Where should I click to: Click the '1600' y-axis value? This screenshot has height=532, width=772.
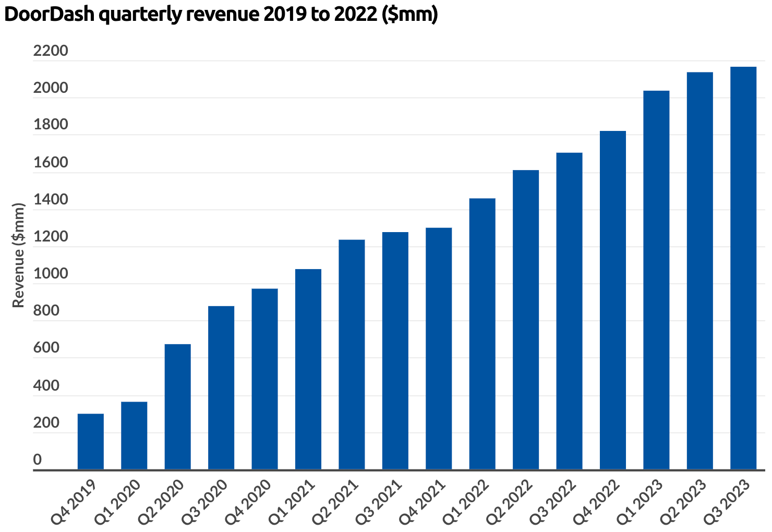tap(51, 162)
